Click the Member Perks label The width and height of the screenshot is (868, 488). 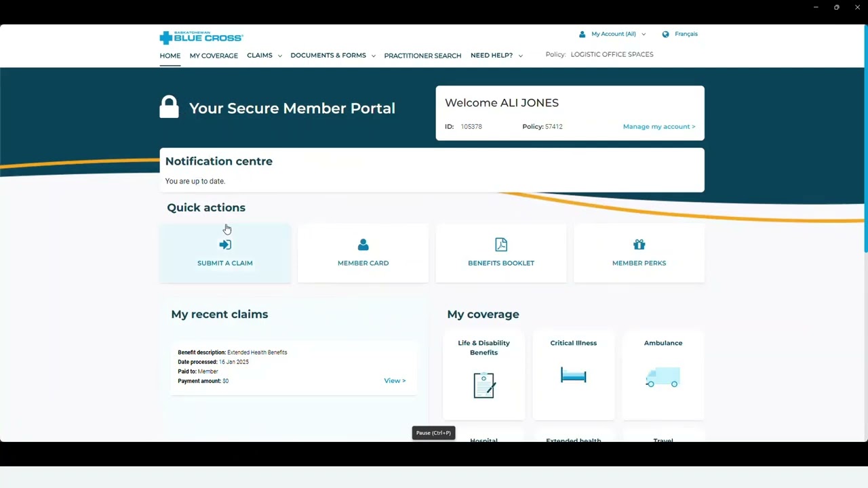[639, 263]
